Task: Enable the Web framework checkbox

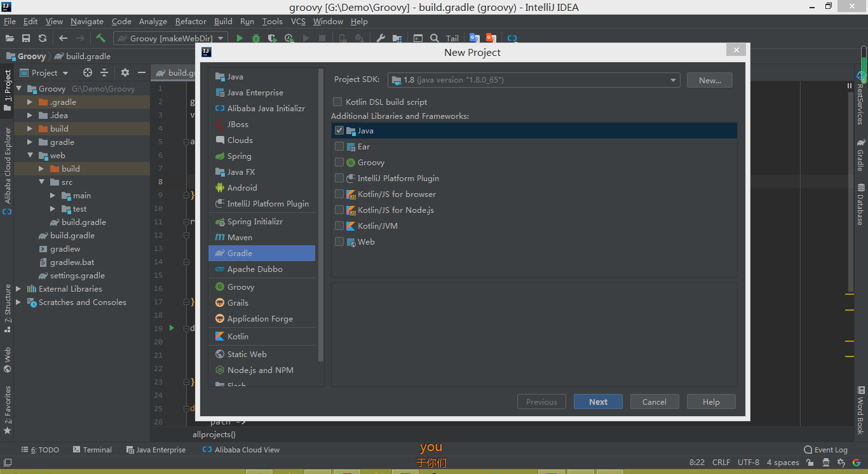Action: 339,241
